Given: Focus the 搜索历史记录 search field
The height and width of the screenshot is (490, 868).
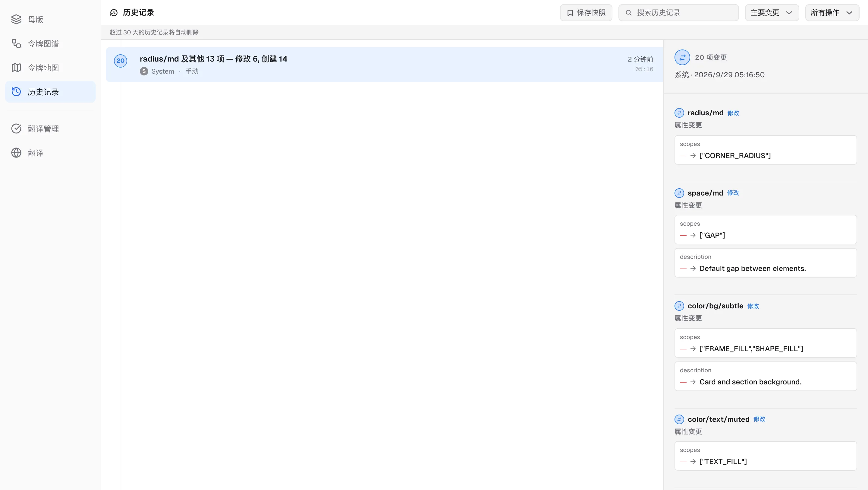Looking at the screenshot, I should tap(678, 13).
